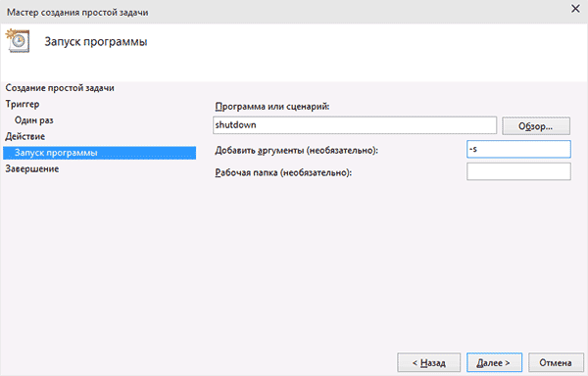The image size is (588, 376).
Task: Close the wizard with the X button
Action: click(575, 9)
